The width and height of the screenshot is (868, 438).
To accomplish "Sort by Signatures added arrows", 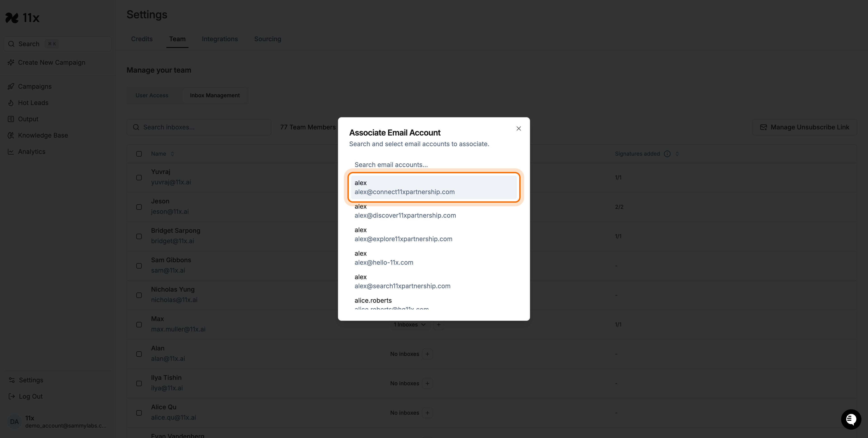I will tap(677, 154).
